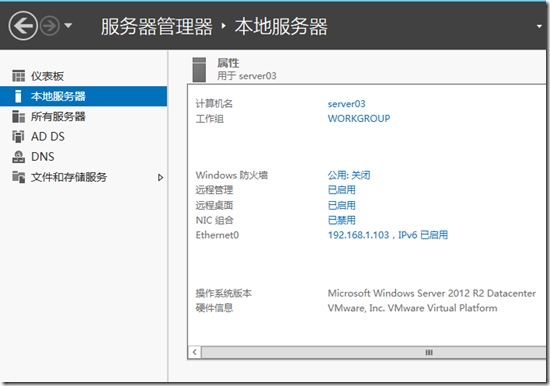Click the 工作组 label
This screenshot has width=550, height=386.
pos(210,119)
